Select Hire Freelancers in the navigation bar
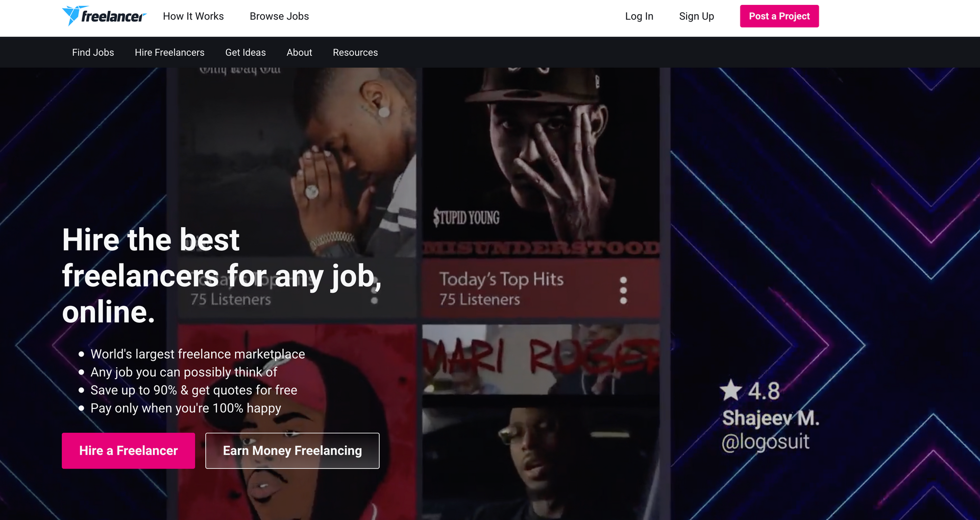Image resolution: width=980 pixels, height=520 pixels. tap(170, 52)
